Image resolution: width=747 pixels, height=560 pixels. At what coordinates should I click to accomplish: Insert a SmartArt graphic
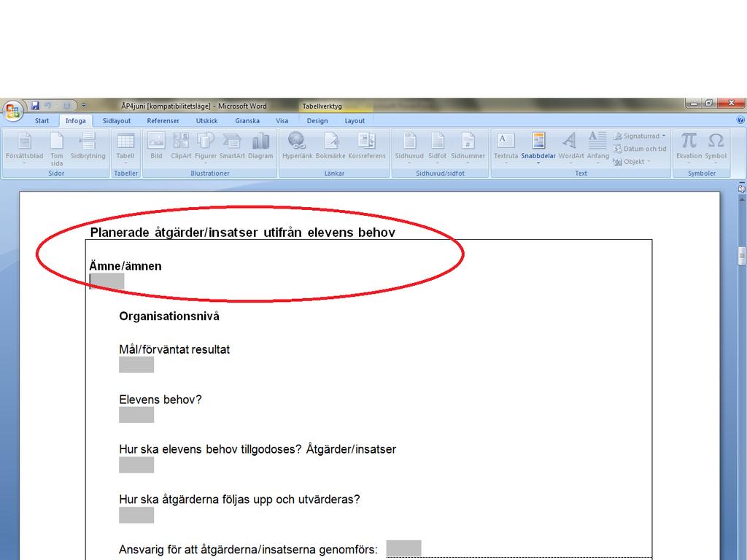click(232, 147)
